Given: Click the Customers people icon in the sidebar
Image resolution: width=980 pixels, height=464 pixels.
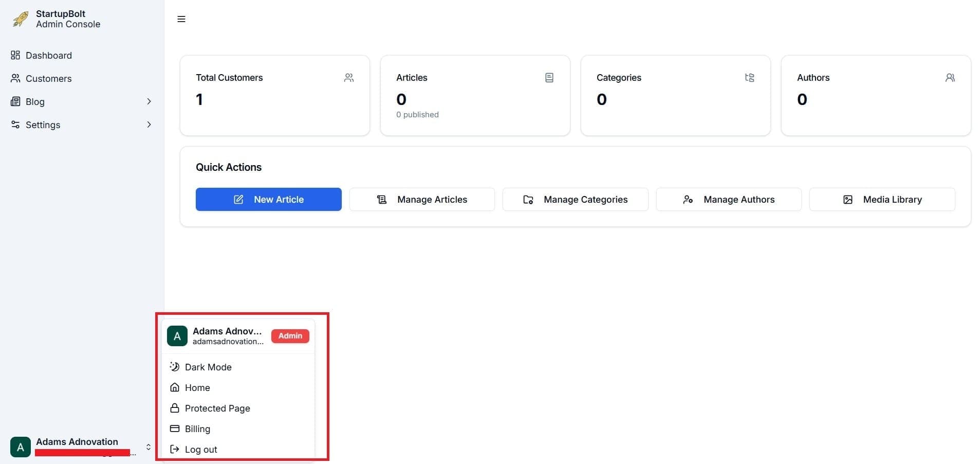Looking at the screenshot, I should pyautogui.click(x=15, y=78).
